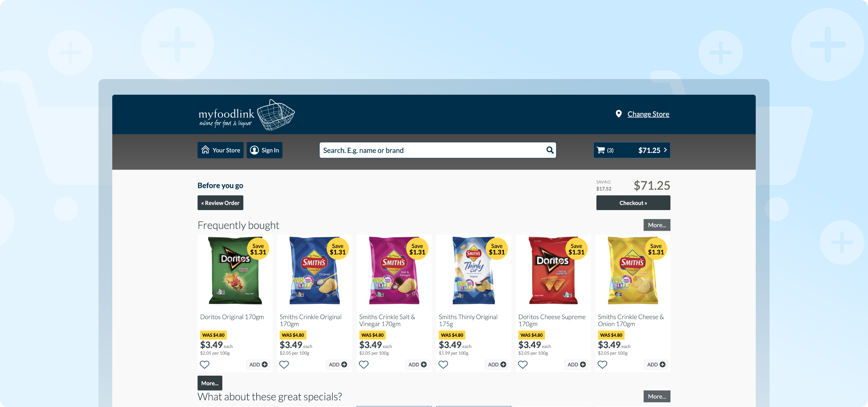
Task: Open the Sign In menu item
Action: tap(264, 150)
